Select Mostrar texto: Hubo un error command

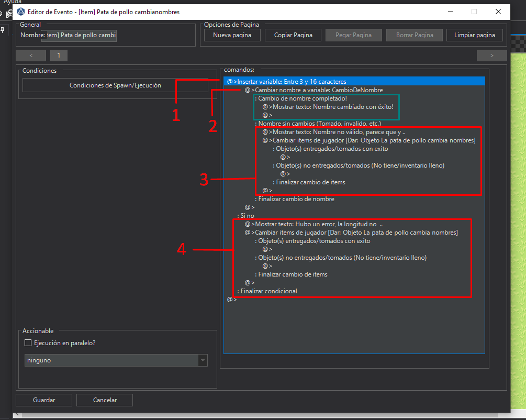[x=314, y=224]
